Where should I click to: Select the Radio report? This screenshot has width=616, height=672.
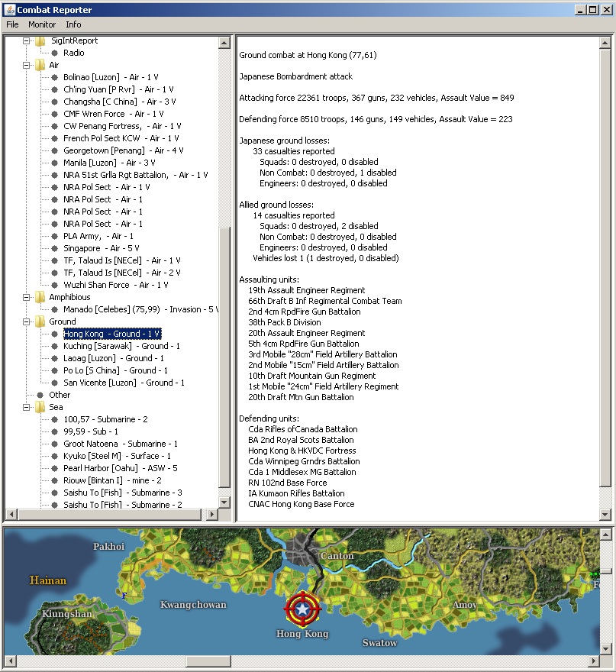(x=74, y=53)
